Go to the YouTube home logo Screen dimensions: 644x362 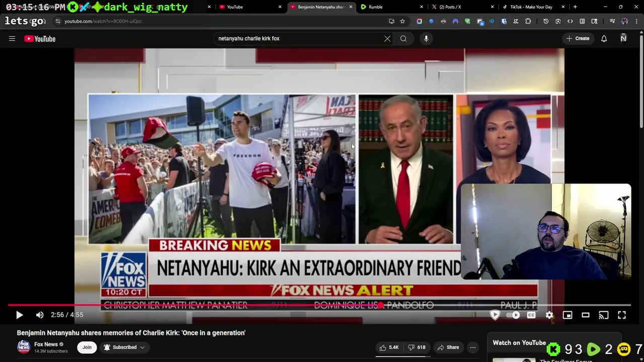(40, 39)
